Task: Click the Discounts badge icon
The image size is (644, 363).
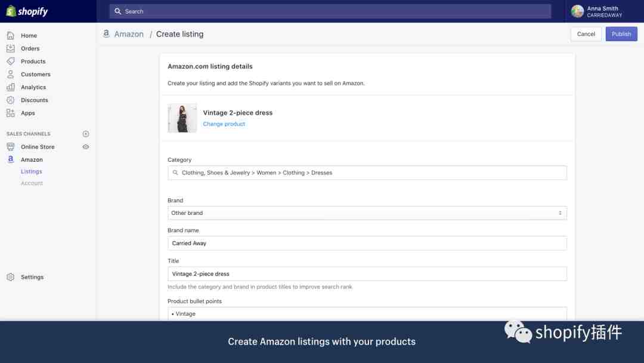Action: click(x=11, y=100)
